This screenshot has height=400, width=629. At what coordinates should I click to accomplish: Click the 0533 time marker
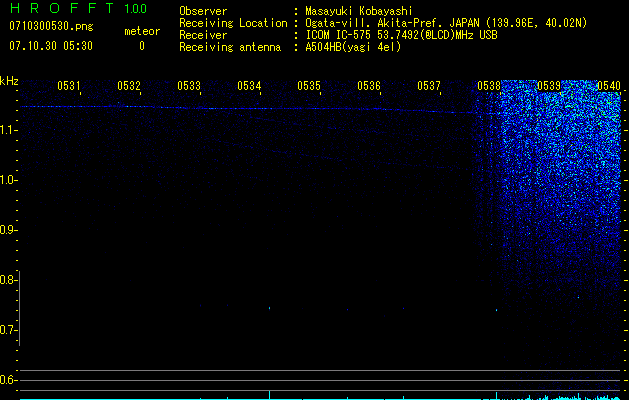pos(189,86)
